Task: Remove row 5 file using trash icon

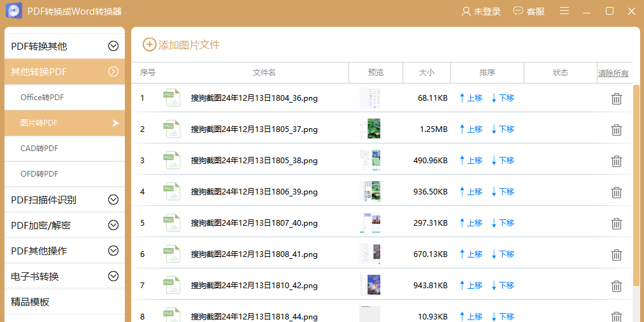Action: (x=616, y=223)
